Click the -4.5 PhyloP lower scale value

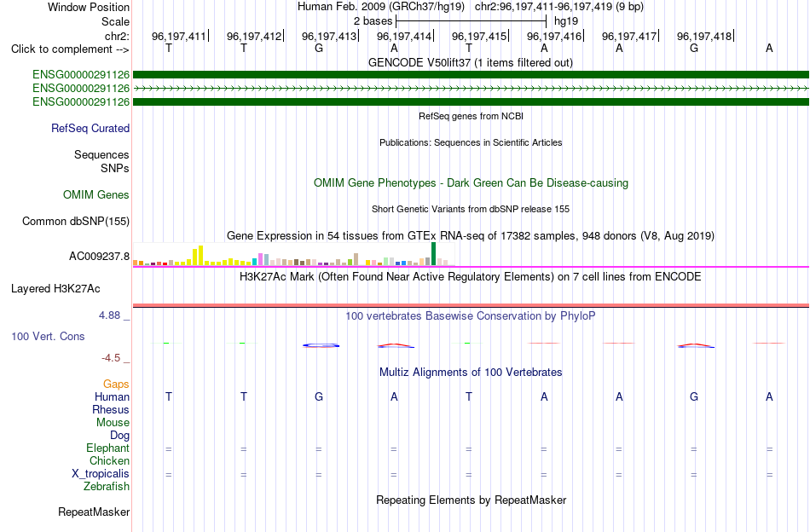coord(111,358)
